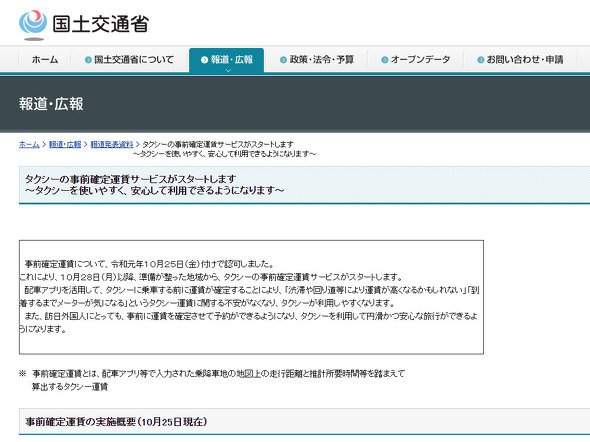This screenshot has width=590, height=442.
Task: Click the footnote line 算出するタクシー運賃
Action: click(70, 387)
